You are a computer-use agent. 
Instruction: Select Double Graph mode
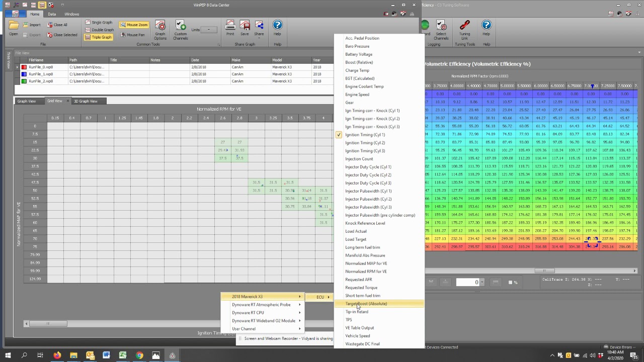[99, 30]
